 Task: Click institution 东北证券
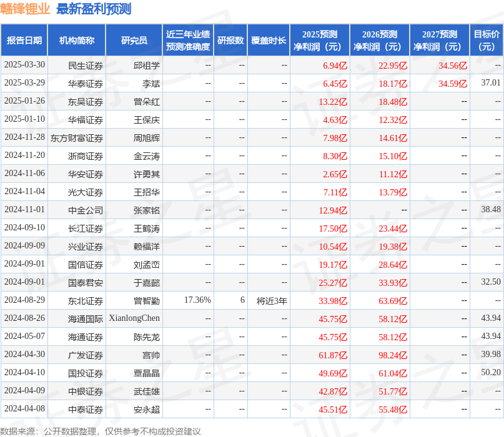86,301
